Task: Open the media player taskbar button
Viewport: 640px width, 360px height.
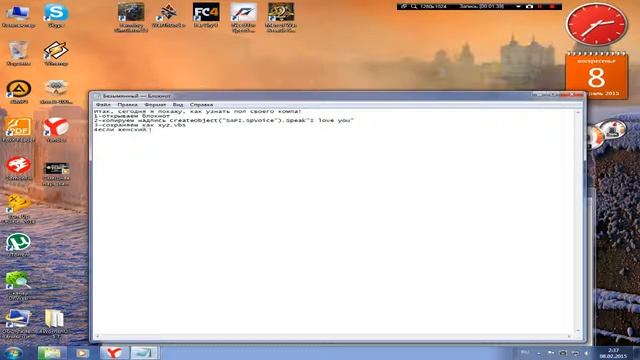Action: [x=82, y=353]
